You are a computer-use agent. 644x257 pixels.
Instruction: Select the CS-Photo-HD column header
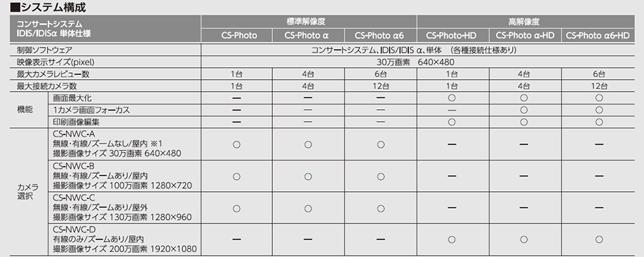coord(452,35)
